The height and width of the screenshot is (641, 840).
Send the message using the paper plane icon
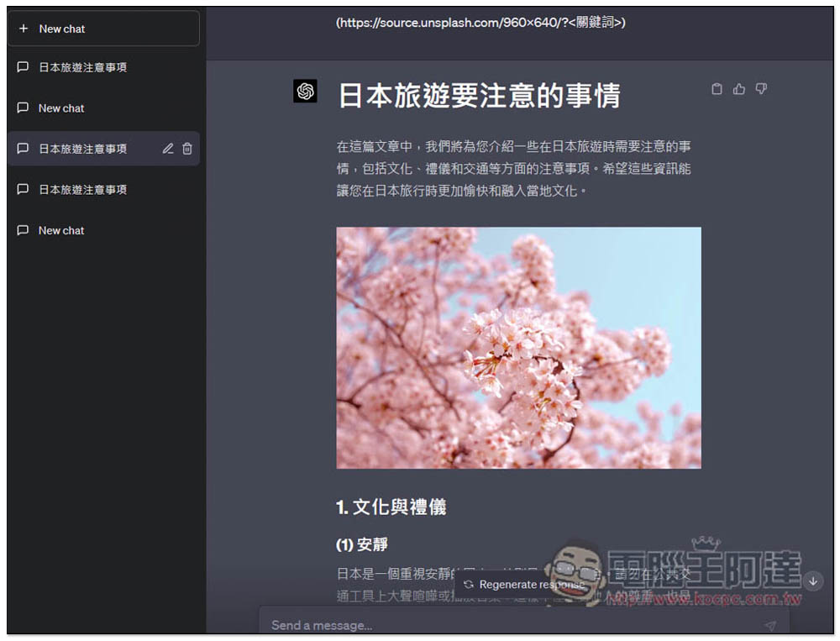coord(770,625)
